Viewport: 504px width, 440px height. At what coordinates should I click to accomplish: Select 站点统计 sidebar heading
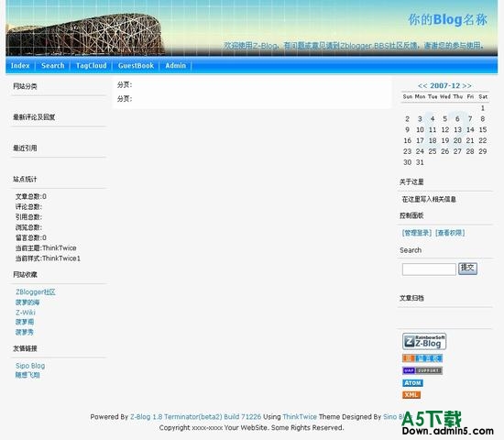point(25,179)
